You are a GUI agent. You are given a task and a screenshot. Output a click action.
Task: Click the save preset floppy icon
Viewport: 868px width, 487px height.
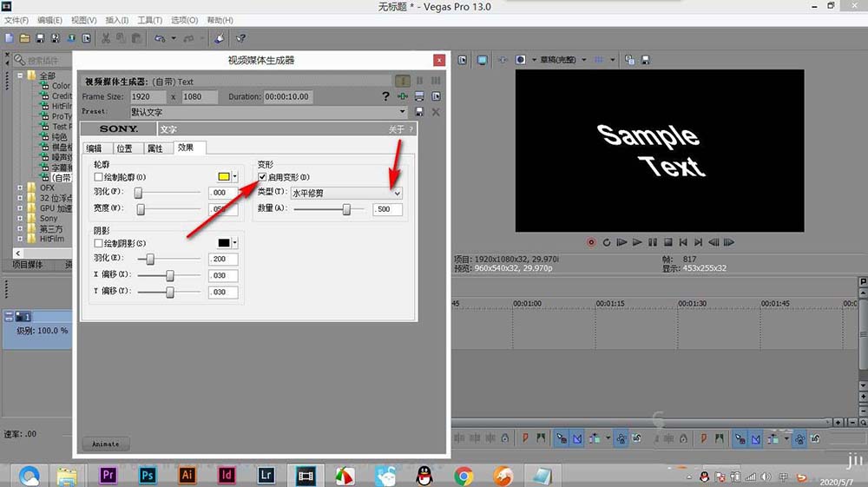420,112
